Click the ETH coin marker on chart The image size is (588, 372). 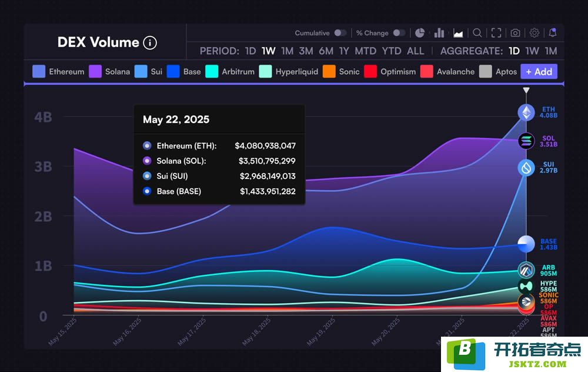tap(526, 112)
